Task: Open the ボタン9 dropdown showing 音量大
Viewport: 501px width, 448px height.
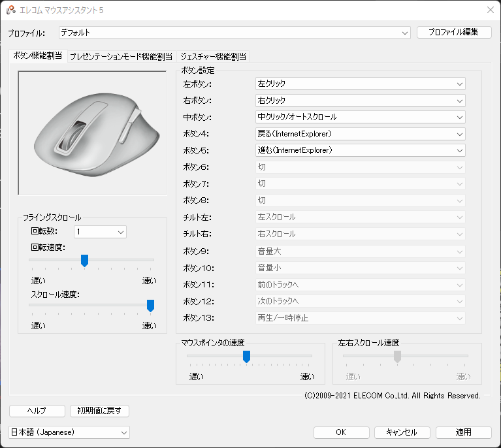Action: click(361, 251)
